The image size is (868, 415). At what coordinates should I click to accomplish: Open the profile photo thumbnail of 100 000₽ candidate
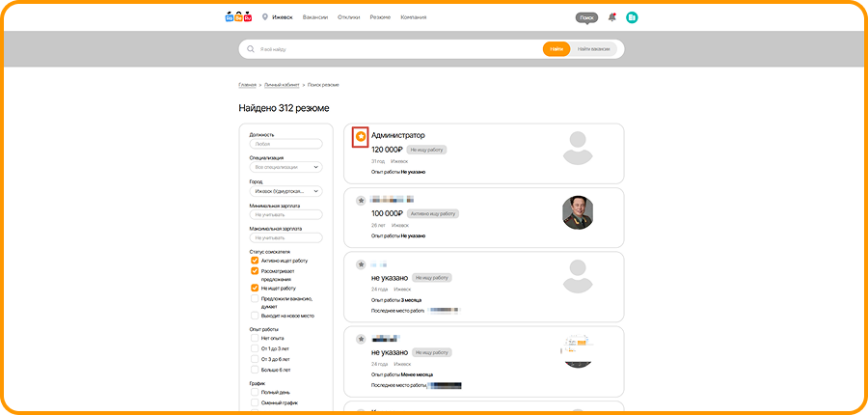point(578,212)
